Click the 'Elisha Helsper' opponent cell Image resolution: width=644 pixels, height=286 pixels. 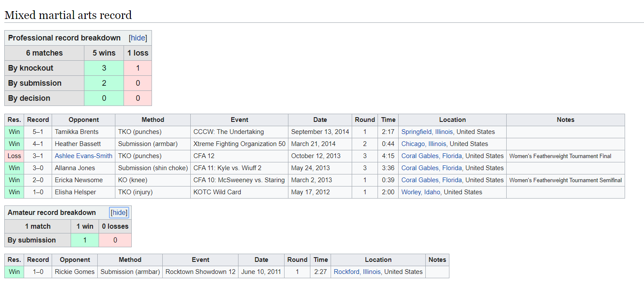pos(84,192)
